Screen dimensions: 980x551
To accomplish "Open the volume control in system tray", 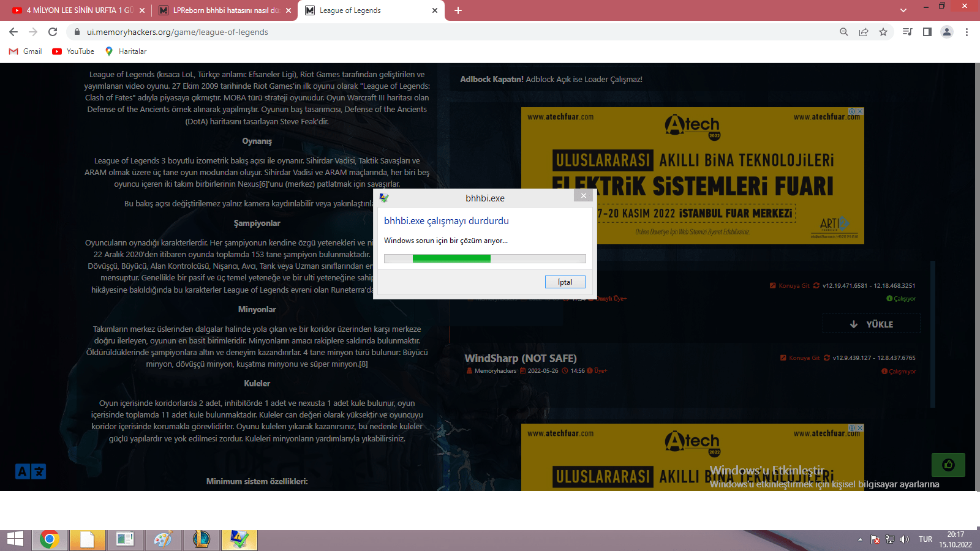I will 905,539.
